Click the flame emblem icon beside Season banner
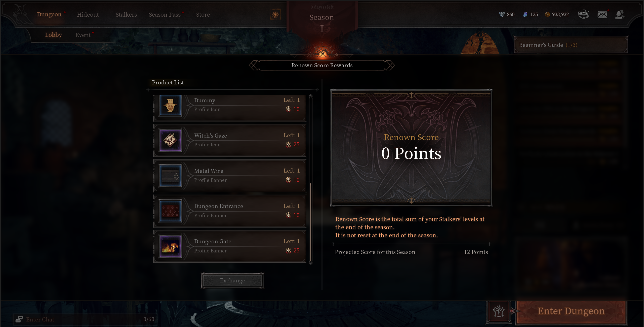The image size is (644, 327). [x=275, y=14]
